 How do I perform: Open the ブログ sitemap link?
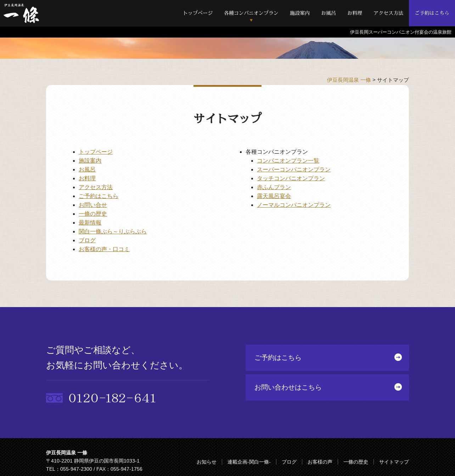point(87,240)
